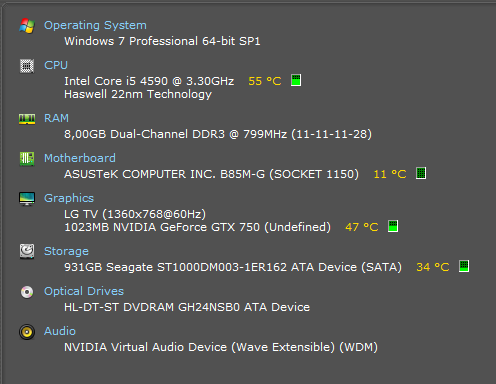Click the monitor Graphics icon

click(27, 199)
